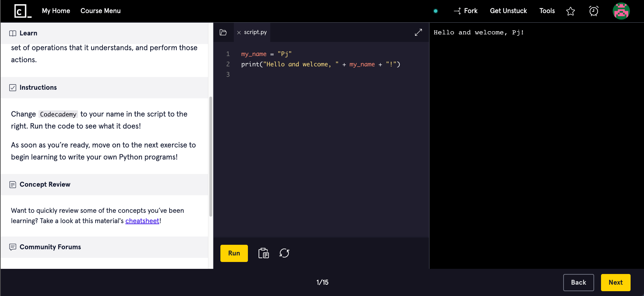Click code line 1 my_name assignment
644x296 pixels.
click(266, 54)
